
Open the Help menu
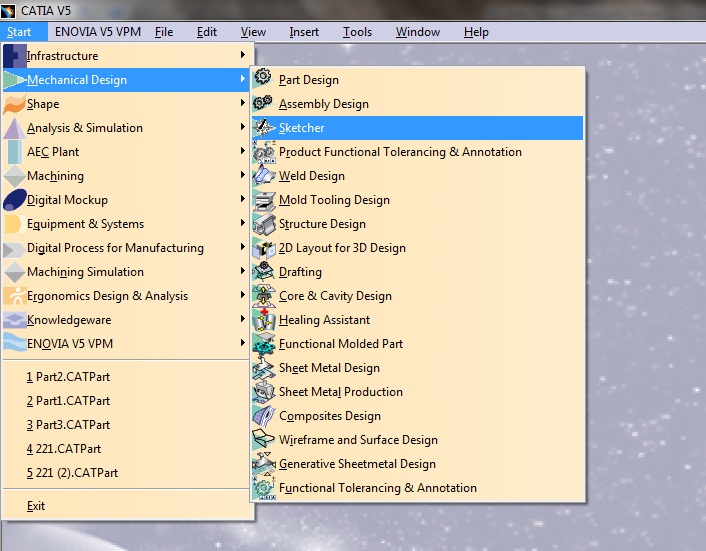coord(476,32)
